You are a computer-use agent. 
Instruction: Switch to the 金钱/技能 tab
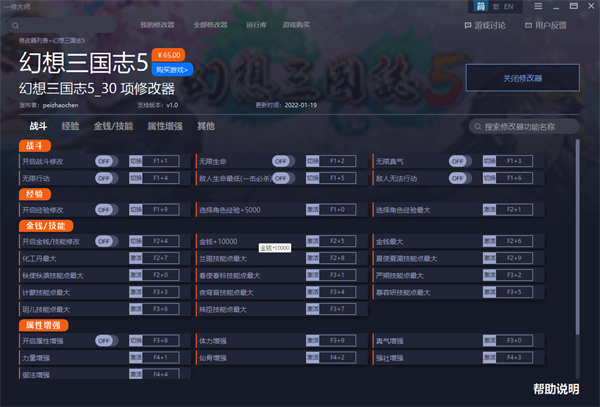pos(113,126)
